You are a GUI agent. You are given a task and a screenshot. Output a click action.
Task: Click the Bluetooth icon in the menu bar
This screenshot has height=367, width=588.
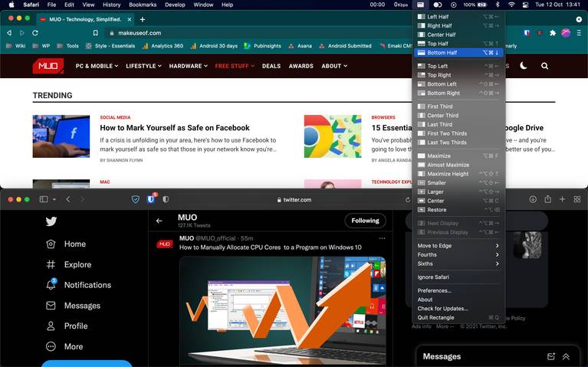(x=498, y=5)
